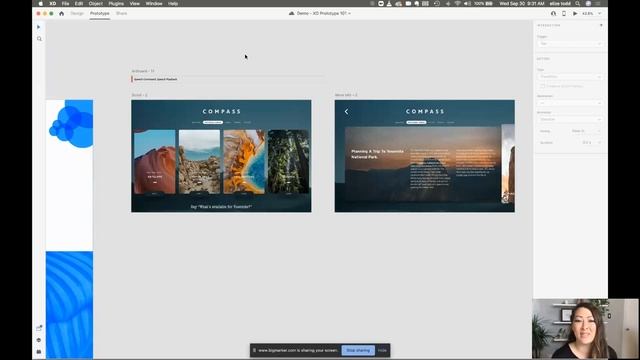This screenshot has height=360, width=640.
Task: Click menu bar date and time
Action: (x=522, y=3)
